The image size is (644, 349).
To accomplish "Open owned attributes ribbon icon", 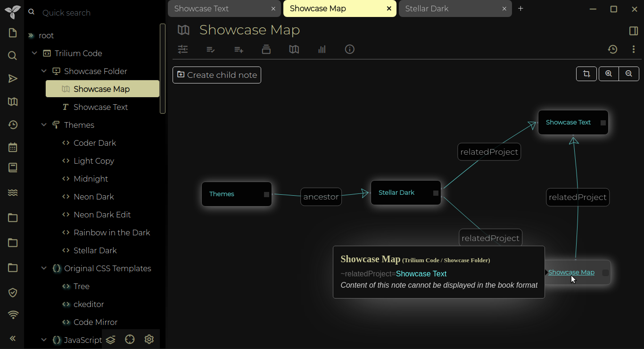I will pos(211,49).
